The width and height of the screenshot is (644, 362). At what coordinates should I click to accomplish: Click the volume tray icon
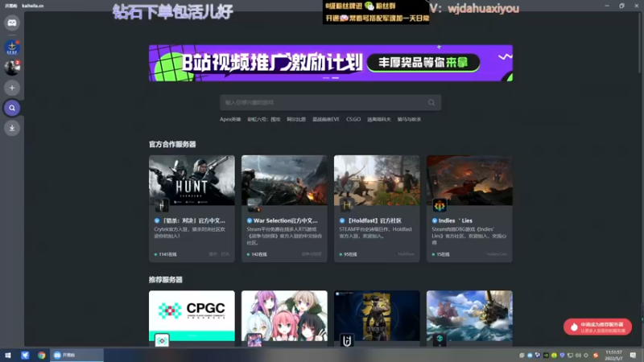(578, 356)
